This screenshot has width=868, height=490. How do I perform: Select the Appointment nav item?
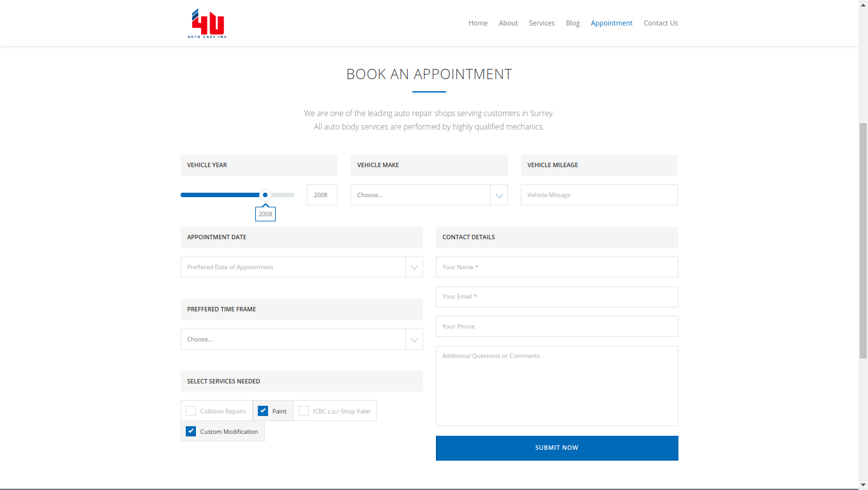(x=611, y=23)
